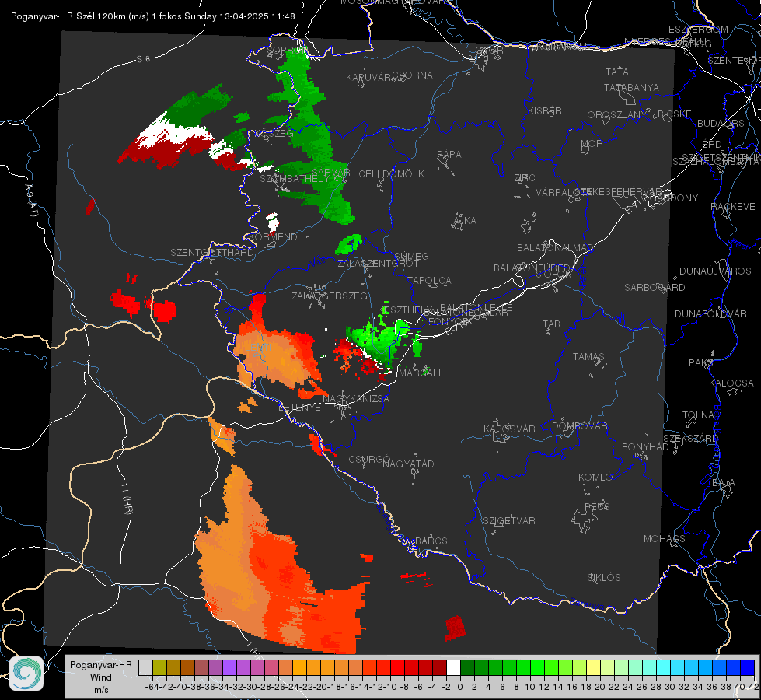Click the light grey first swatch in the legend
761x700 pixels.
[145, 667]
